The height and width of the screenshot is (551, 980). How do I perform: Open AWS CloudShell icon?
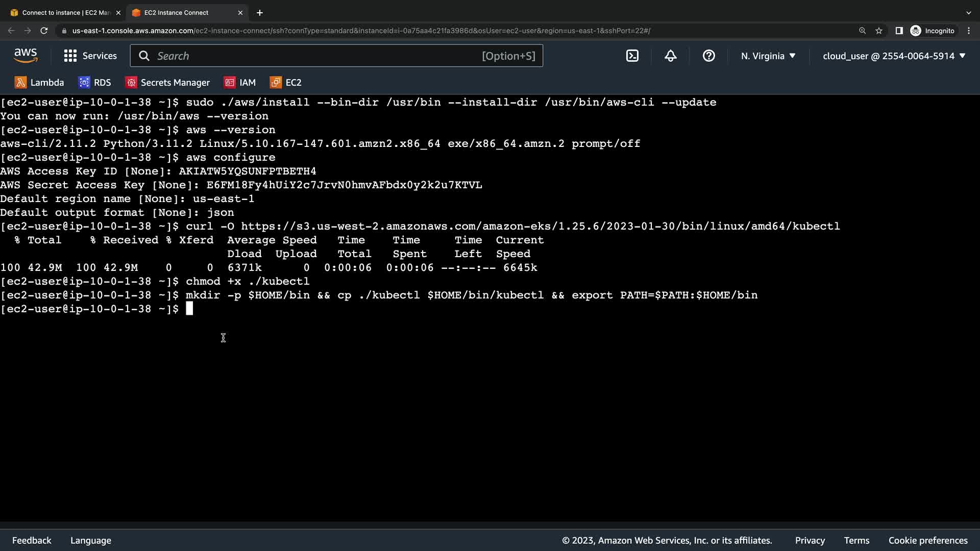[632, 56]
